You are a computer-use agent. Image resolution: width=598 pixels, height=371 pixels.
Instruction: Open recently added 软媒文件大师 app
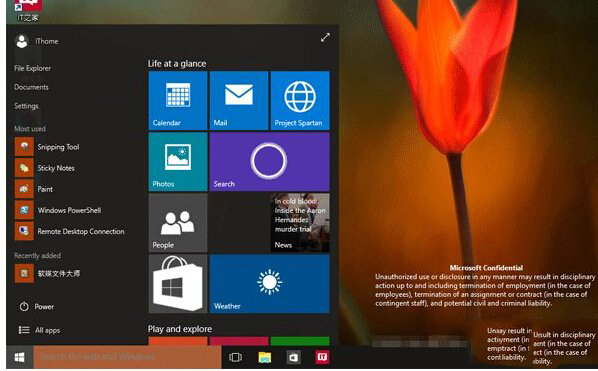coord(48,273)
